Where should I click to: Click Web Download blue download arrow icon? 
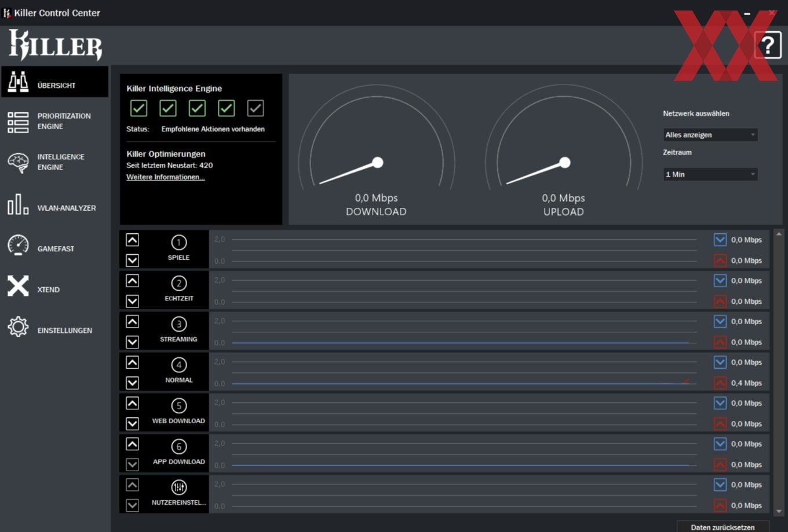click(720, 403)
